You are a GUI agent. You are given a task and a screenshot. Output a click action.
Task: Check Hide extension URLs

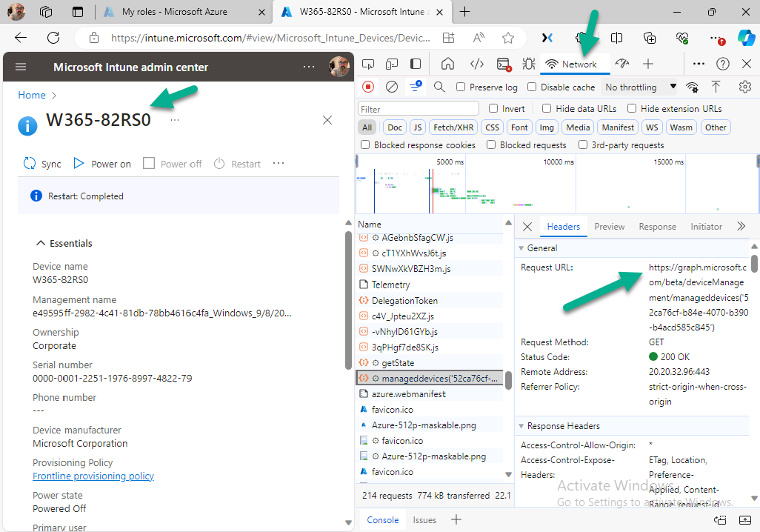632,108
